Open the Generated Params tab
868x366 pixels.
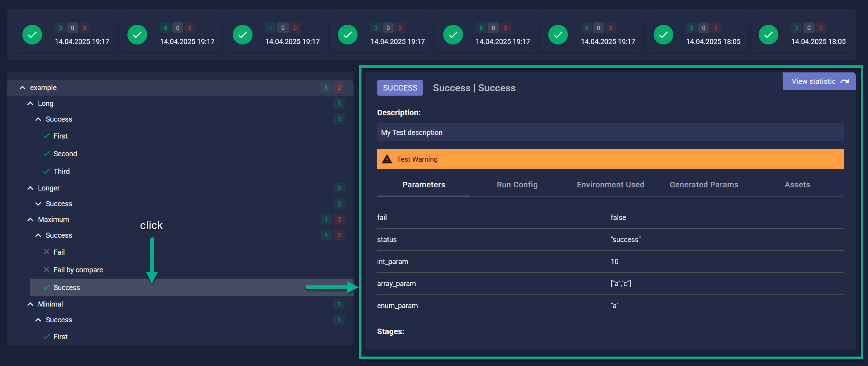(704, 185)
